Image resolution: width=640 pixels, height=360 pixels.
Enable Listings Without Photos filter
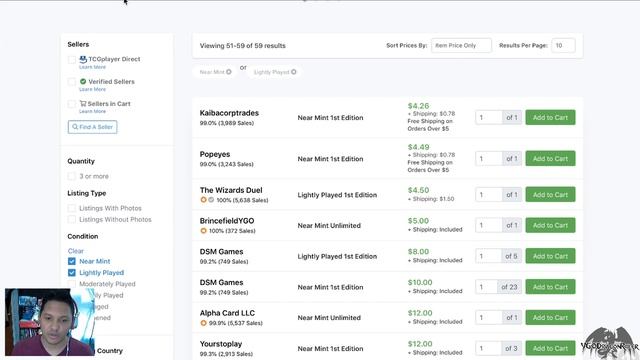[x=72, y=220]
